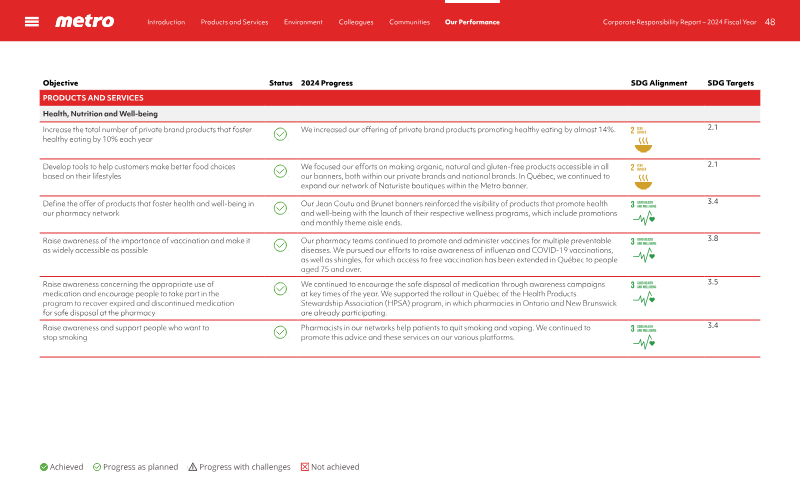Go to Products and Services tab
The image size is (800, 485).
tap(234, 22)
